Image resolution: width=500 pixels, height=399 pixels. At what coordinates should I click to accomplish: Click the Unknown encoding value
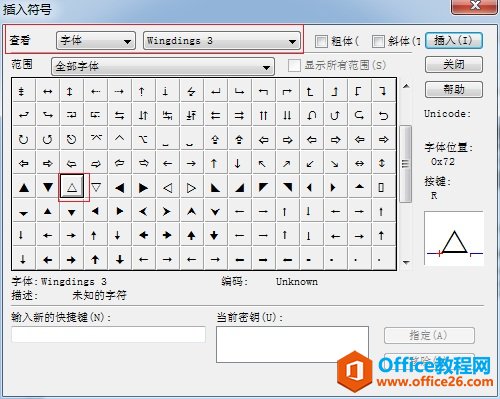(x=297, y=282)
